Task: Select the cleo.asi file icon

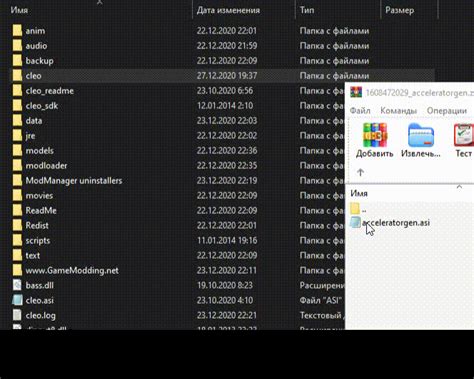Action: [x=17, y=300]
